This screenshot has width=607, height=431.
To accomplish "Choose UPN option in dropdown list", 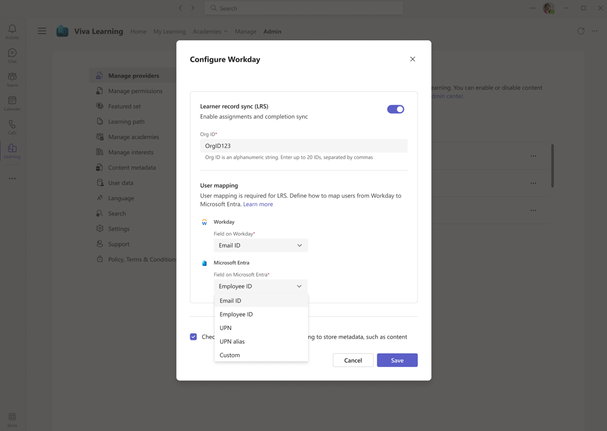I will pos(261,328).
